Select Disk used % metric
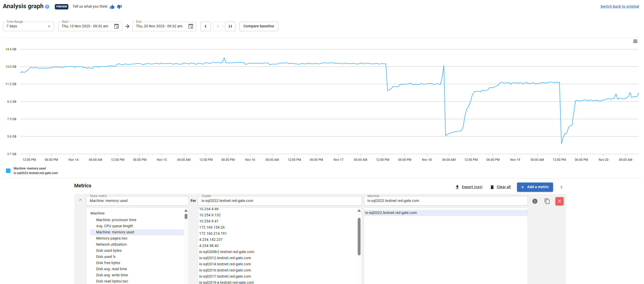The width and height of the screenshot is (644, 284). click(x=106, y=257)
